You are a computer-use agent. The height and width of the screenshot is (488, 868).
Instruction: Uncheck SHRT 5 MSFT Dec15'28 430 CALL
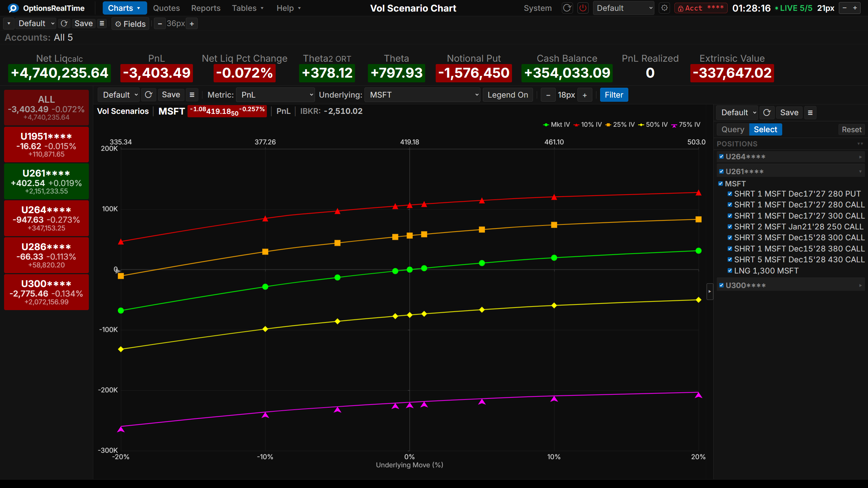point(730,260)
